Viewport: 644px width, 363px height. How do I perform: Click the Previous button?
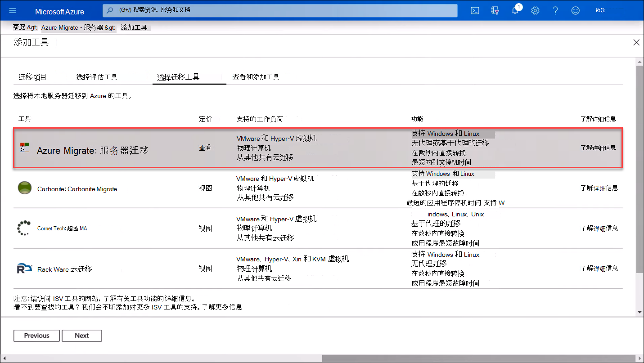(37, 336)
